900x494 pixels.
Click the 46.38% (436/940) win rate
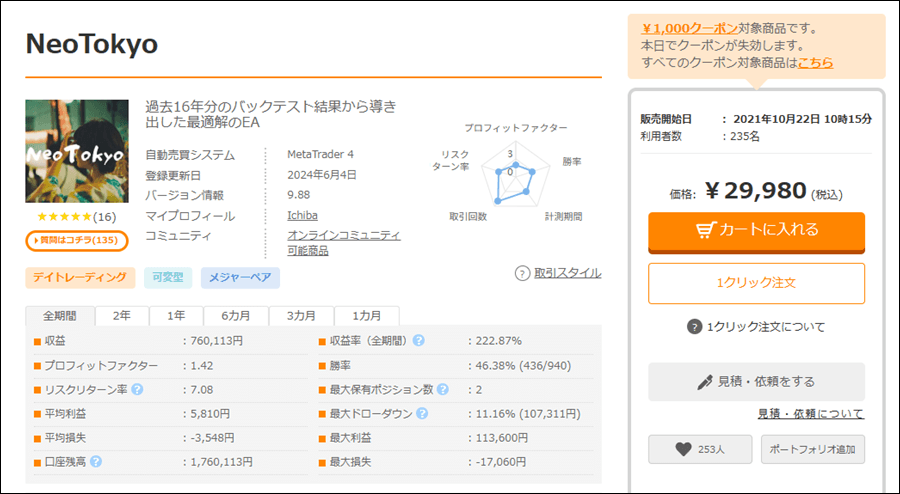pos(523,365)
